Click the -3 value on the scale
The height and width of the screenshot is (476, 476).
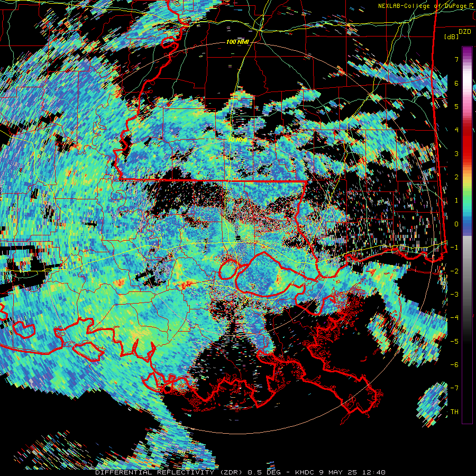point(454,295)
